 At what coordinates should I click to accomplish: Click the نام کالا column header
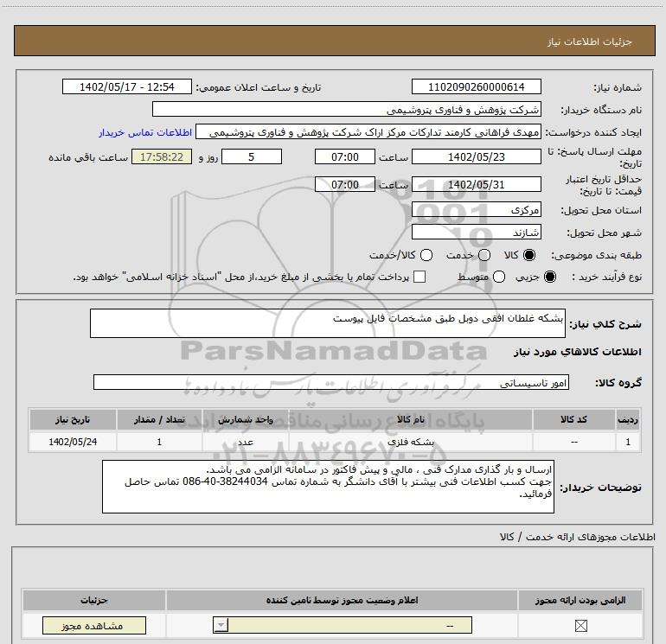[410, 419]
